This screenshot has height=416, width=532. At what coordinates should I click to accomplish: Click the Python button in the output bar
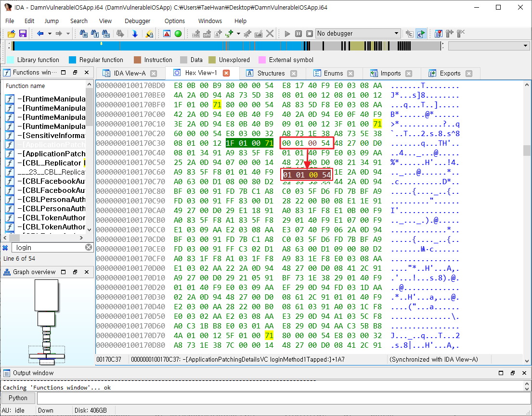[18, 398]
